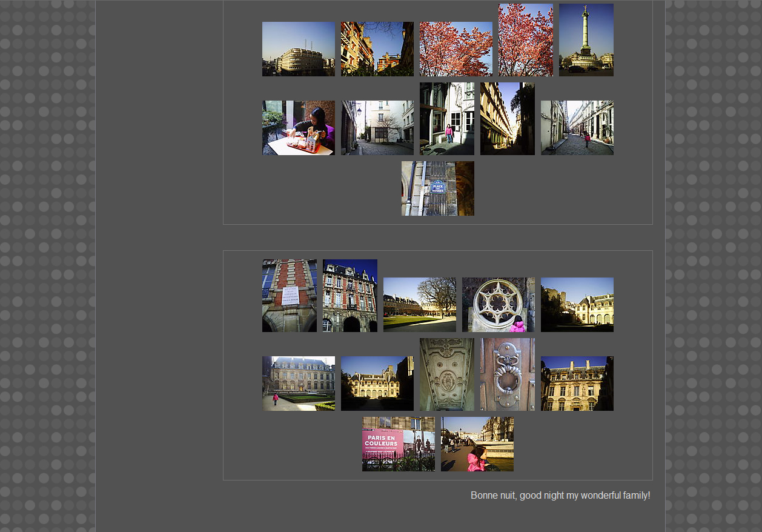Image resolution: width=762 pixels, height=532 pixels.
Task: Open the curved white building photo
Action: [298, 49]
